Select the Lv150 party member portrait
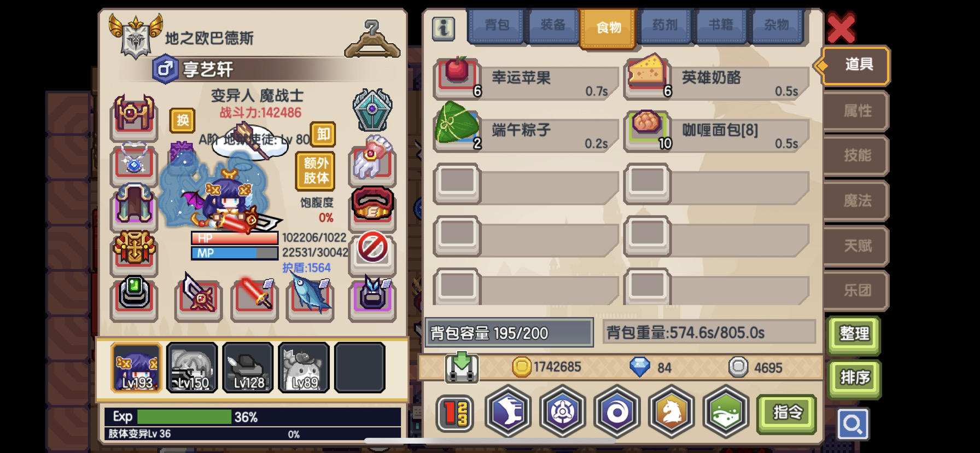The image size is (980, 453). click(192, 368)
